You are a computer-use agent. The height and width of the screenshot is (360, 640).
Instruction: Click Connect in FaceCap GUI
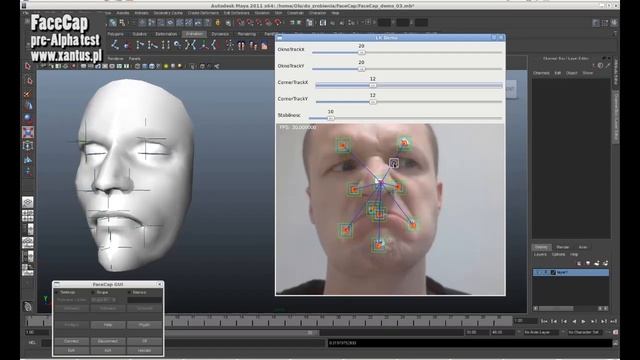click(71, 341)
